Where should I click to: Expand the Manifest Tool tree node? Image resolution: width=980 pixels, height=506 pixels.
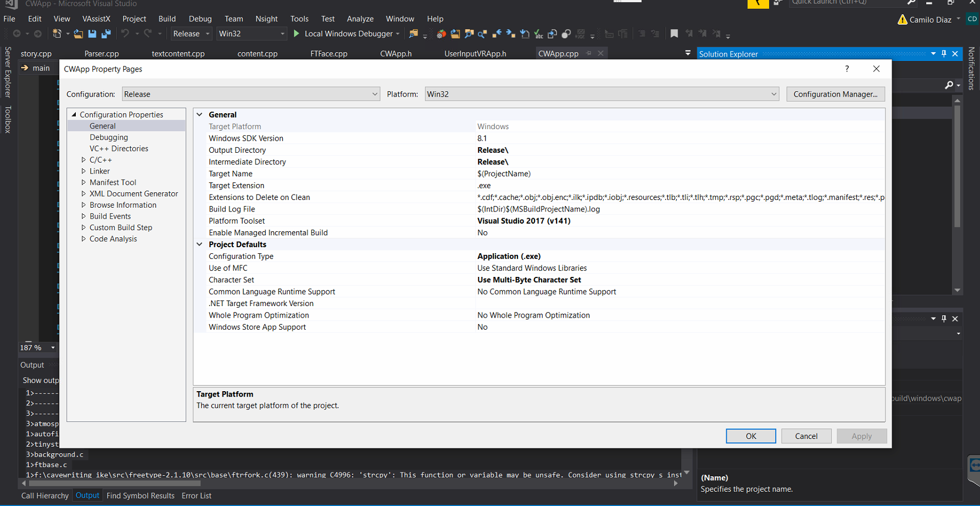pos(83,182)
